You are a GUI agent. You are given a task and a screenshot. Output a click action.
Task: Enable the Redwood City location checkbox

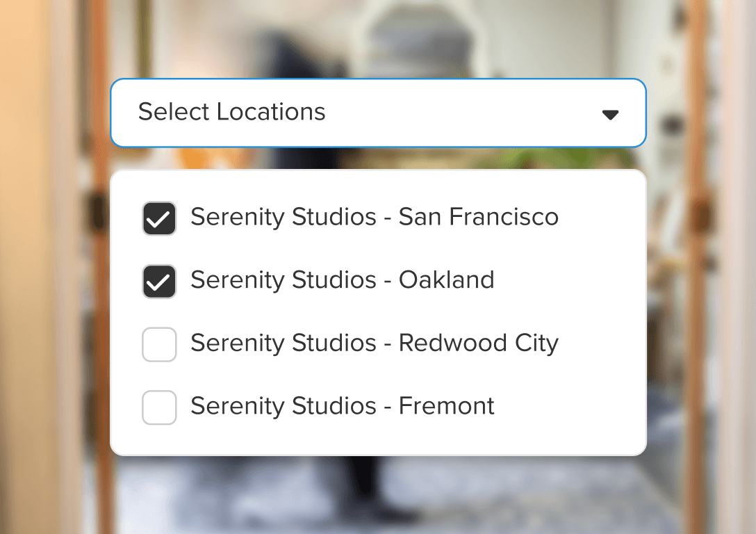click(159, 344)
